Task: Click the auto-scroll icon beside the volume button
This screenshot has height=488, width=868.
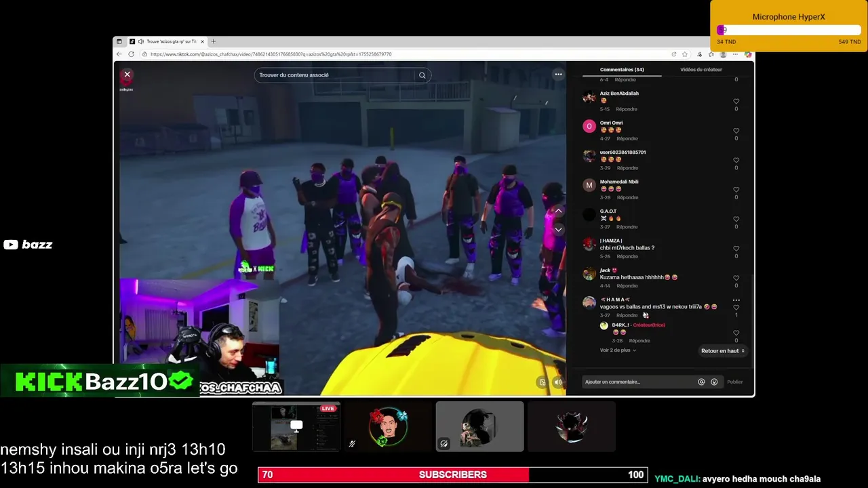Action: click(542, 382)
